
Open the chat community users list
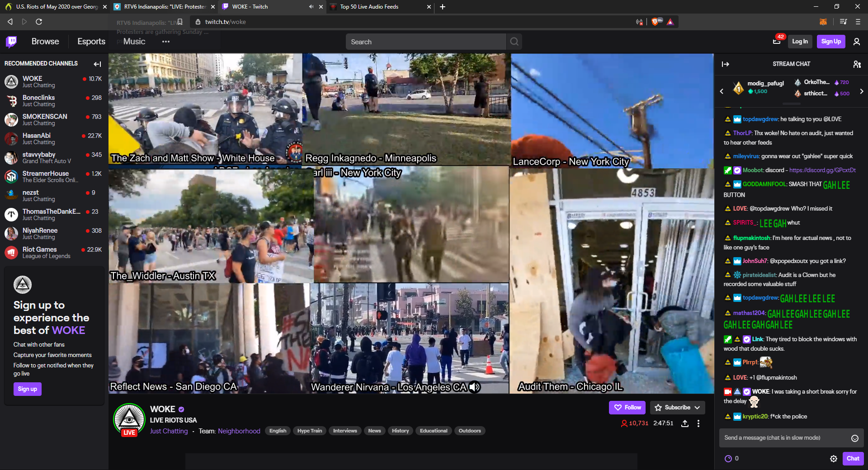(857, 64)
